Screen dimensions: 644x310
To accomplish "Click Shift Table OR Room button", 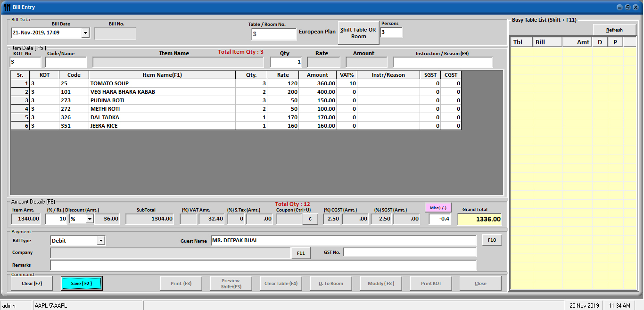I will (x=358, y=33).
